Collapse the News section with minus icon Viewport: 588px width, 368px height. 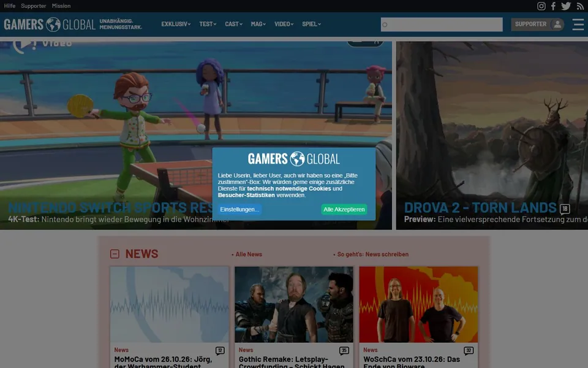pyautogui.click(x=115, y=254)
